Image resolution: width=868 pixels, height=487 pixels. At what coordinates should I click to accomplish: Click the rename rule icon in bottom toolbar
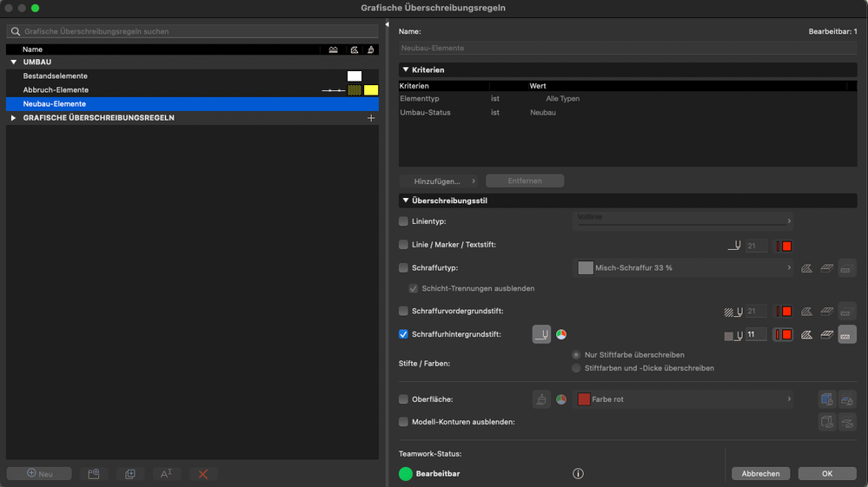pyautogui.click(x=166, y=474)
